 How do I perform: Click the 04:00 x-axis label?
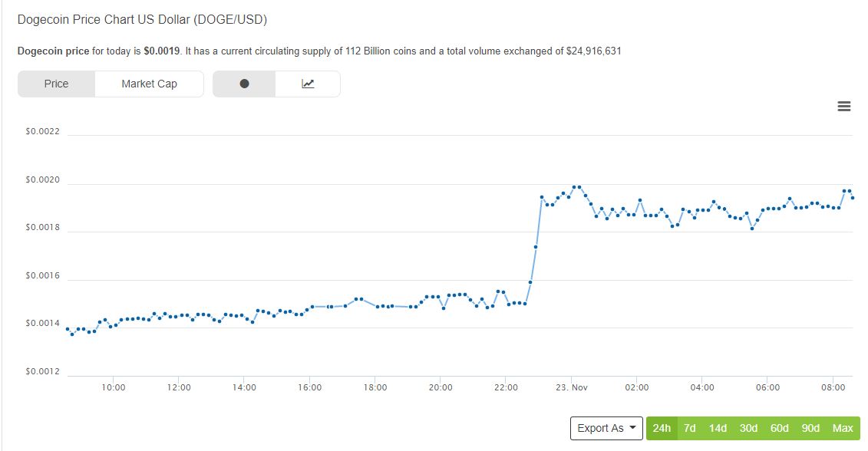click(702, 387)
